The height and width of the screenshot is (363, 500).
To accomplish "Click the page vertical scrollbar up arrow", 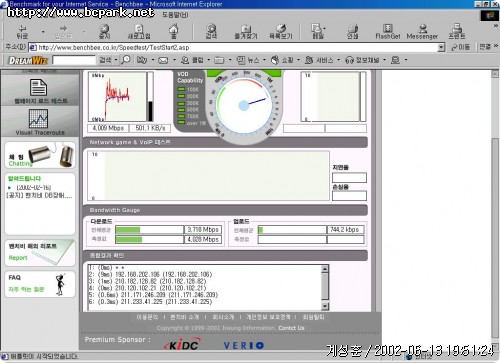I will (x=495, y=74).
